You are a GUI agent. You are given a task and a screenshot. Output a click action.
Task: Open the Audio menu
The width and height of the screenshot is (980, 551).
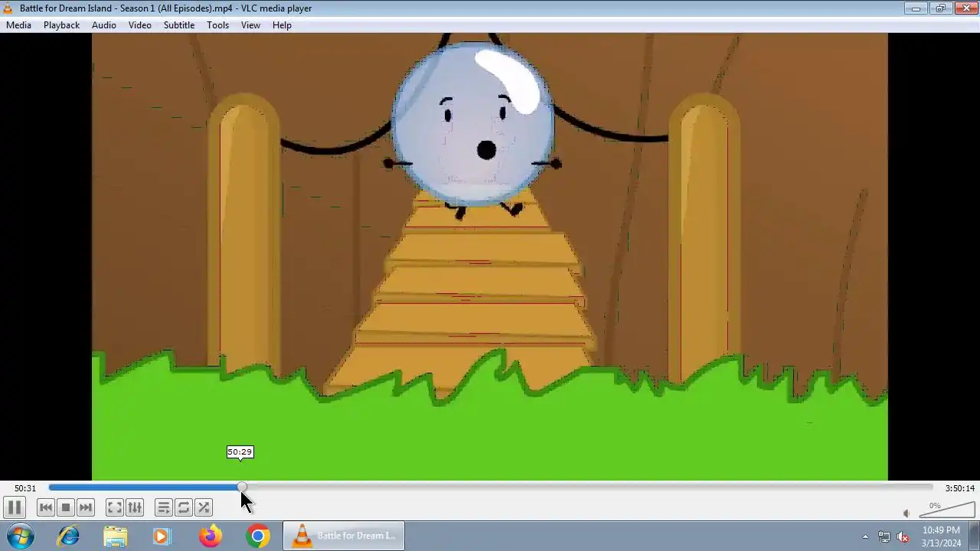(104, 25)
